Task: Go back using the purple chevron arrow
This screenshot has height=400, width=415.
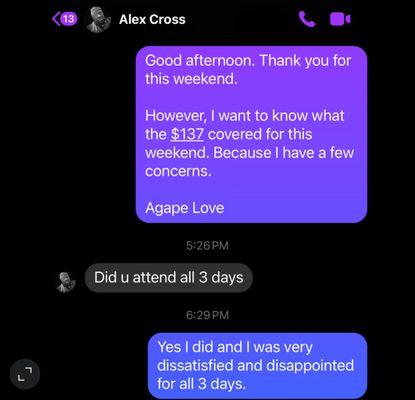Action: (x=56, y=19)
